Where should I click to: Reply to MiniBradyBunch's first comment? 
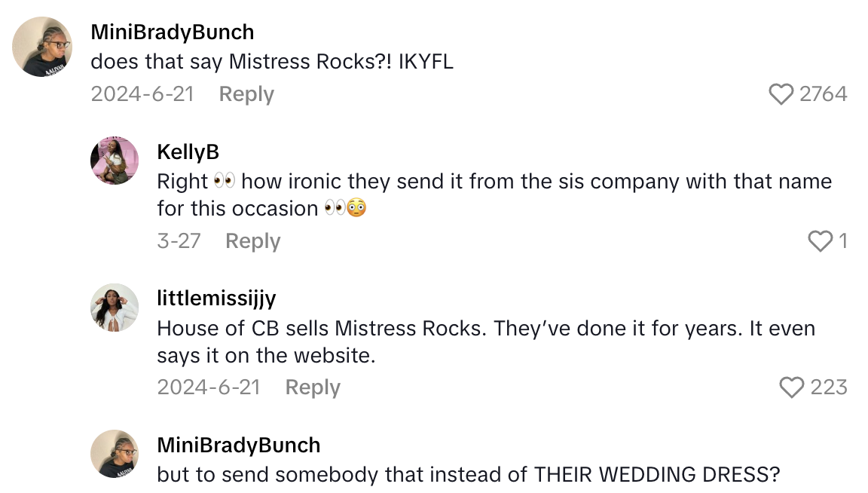[x=246, y=93]
